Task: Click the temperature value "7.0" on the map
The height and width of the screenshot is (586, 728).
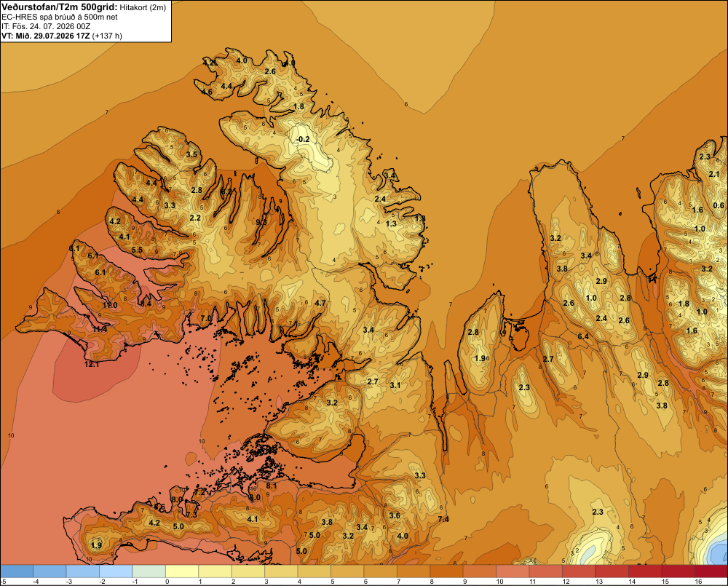Action: [206, 318]
